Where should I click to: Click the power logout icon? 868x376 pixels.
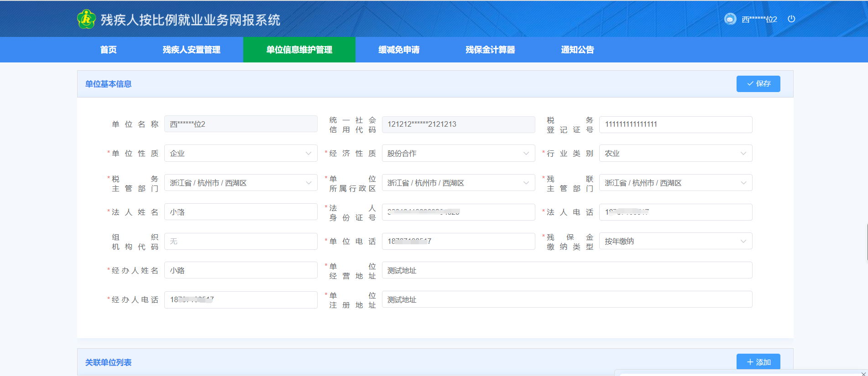click(x=791, y=19)
